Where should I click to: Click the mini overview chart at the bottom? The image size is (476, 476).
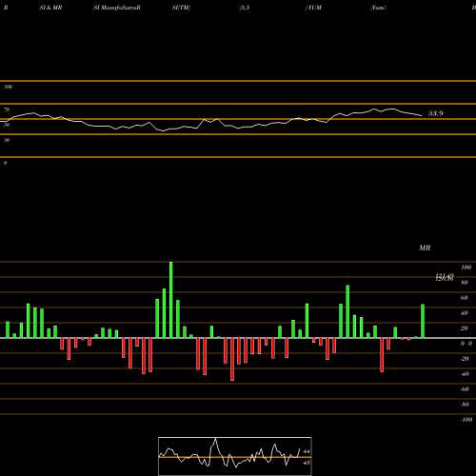pos(235,456)
